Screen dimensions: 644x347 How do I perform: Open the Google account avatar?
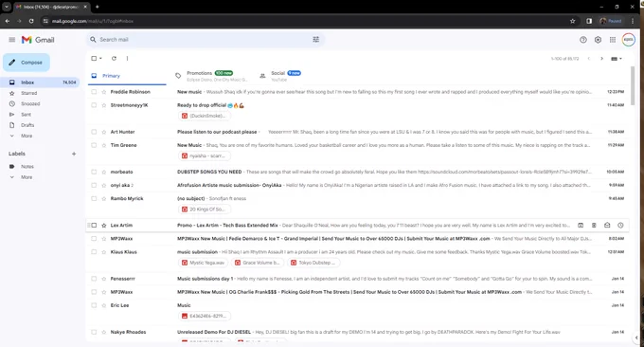(629, 40)
